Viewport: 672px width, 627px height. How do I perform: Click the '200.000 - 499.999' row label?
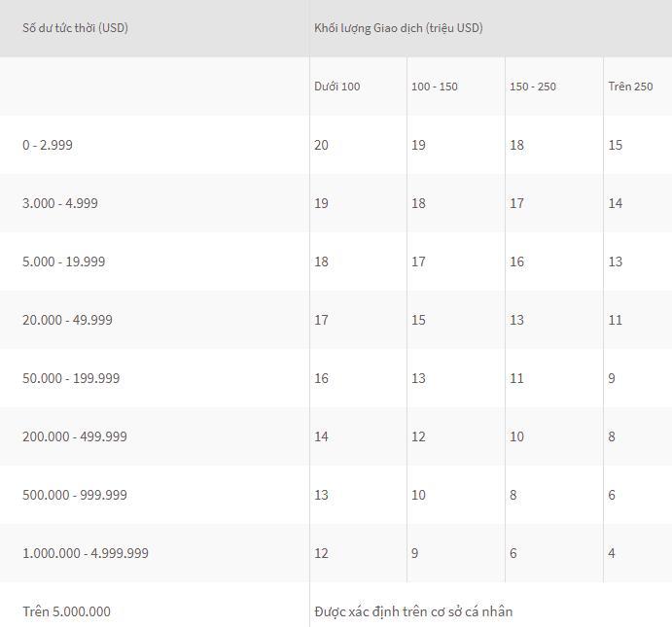[x=75, y=436]
